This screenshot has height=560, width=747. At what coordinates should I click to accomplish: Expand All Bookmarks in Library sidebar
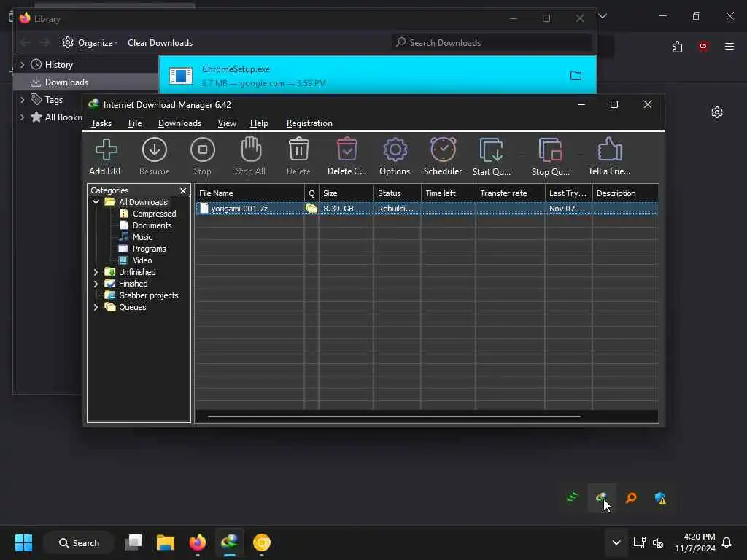pos(22,117)
